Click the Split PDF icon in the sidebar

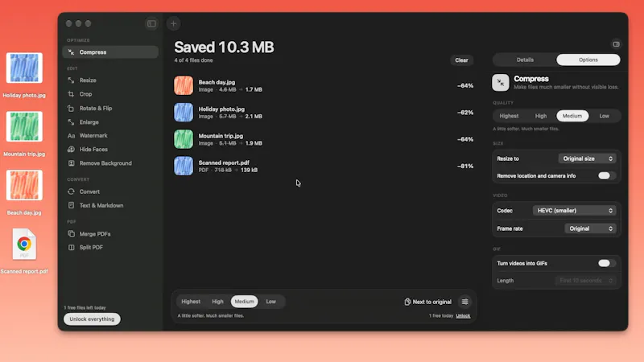coord(71,248)
